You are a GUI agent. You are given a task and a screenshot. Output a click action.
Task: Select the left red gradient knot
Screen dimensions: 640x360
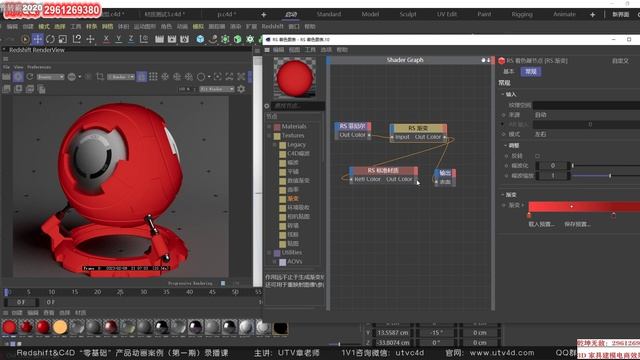pyautogui.click(x=529, y=215)
